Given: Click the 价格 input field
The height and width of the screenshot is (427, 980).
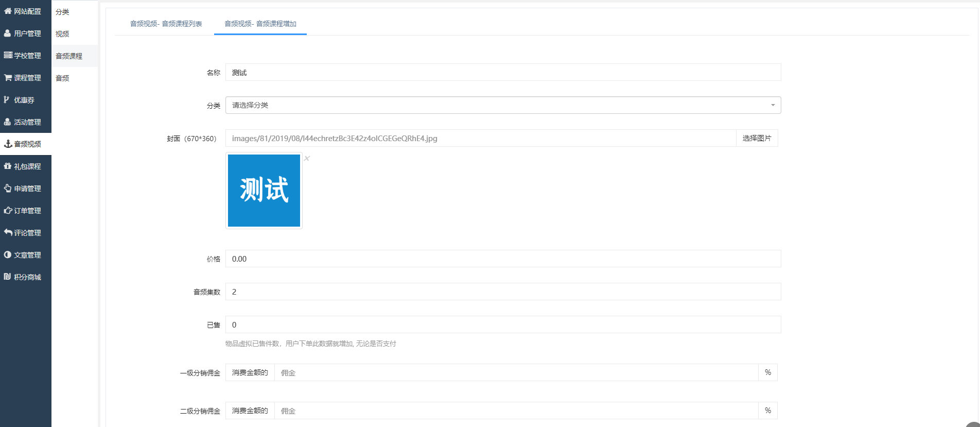Looking at the screenshot, I should [x=503, y=259].
